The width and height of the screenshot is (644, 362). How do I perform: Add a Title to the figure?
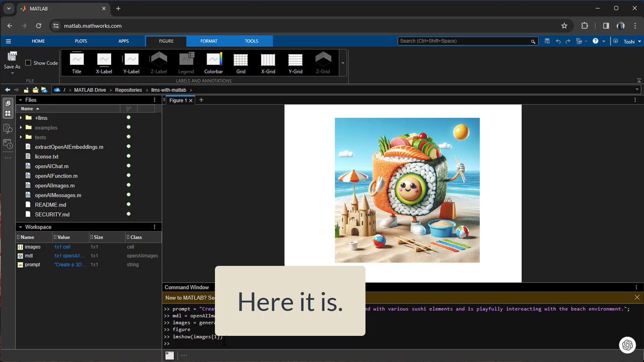point(77,63)
